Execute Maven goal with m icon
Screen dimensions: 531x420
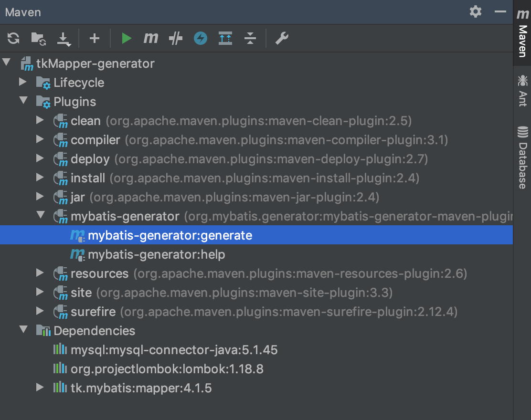(x=151, y=38)
